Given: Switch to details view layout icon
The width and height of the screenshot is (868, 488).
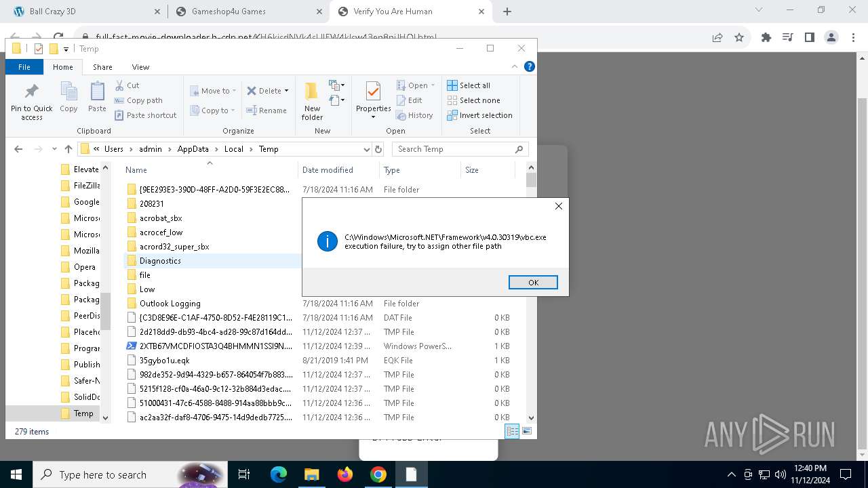Looking at the screenshot, I should coord(513,431).
